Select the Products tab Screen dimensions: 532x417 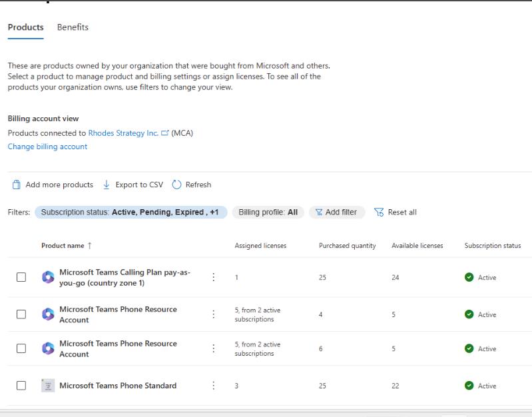coord(26,27)
